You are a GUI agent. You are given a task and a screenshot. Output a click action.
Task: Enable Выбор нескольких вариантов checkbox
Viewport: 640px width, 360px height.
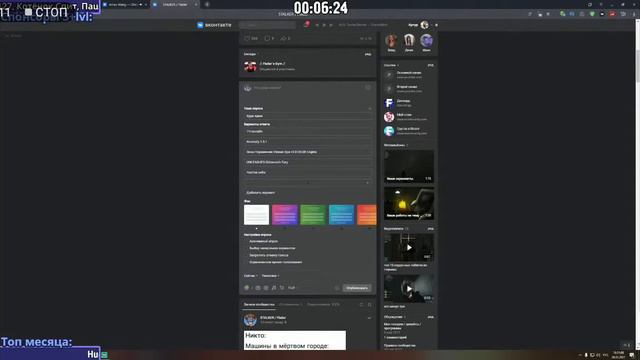[247, 248]
